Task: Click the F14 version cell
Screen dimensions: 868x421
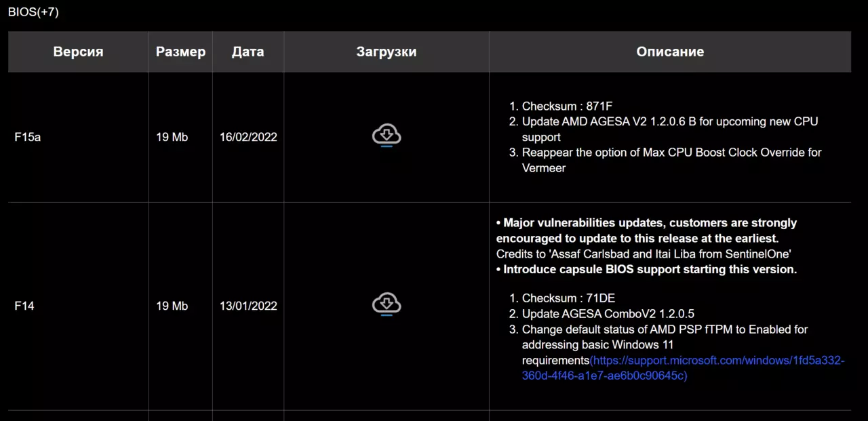Action: tap(24, 306)
